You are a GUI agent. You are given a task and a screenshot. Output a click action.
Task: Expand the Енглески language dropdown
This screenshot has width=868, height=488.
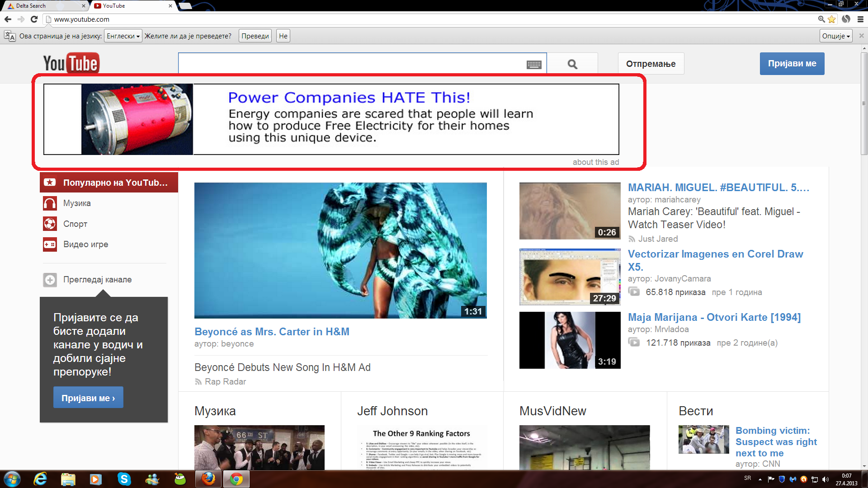[x=123, y=36]
